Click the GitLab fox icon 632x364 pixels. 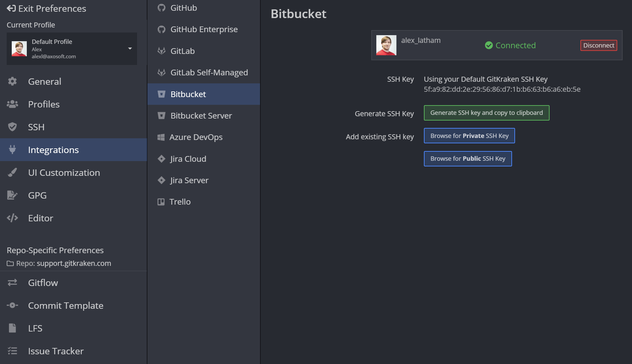162,51
